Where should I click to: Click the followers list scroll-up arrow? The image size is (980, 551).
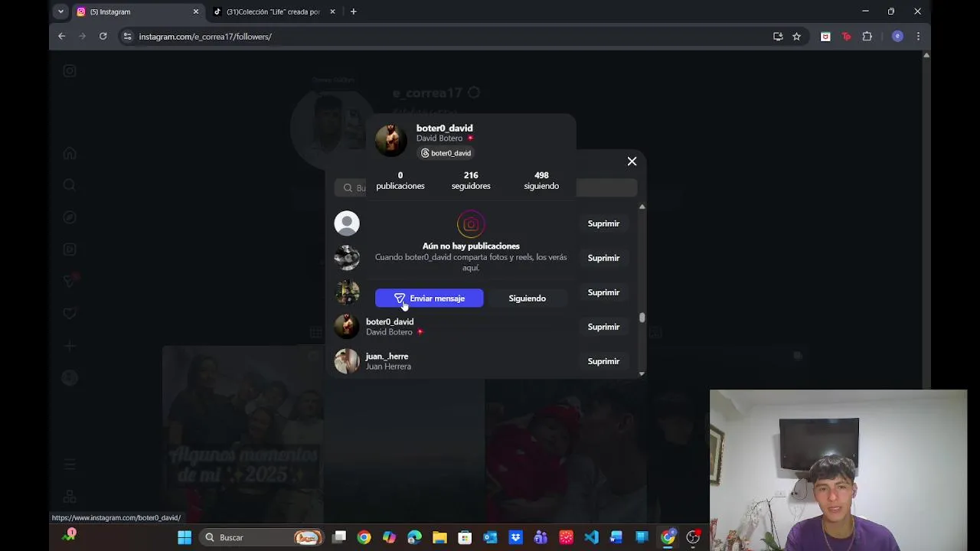pos(642,207)
